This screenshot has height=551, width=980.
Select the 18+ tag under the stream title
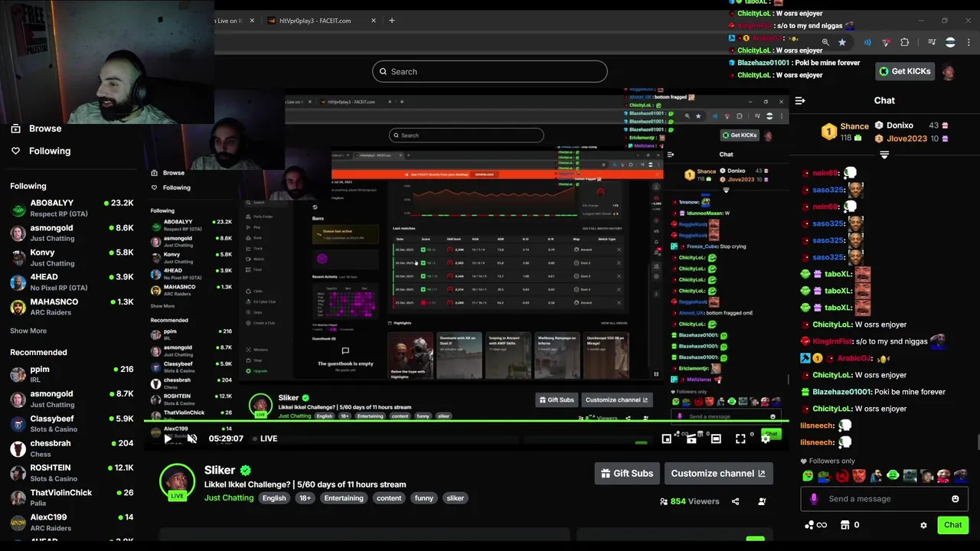(x=305, y=498)
